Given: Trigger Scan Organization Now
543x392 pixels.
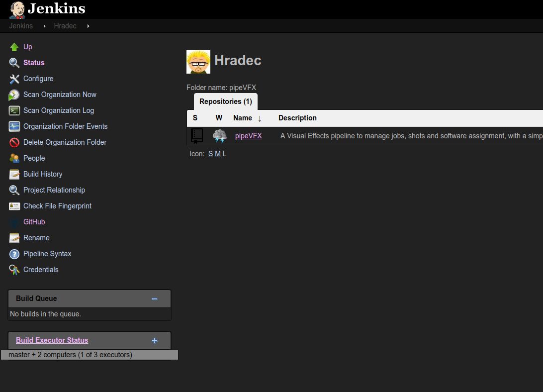Looking at the screenshot, I should (60, 95).
